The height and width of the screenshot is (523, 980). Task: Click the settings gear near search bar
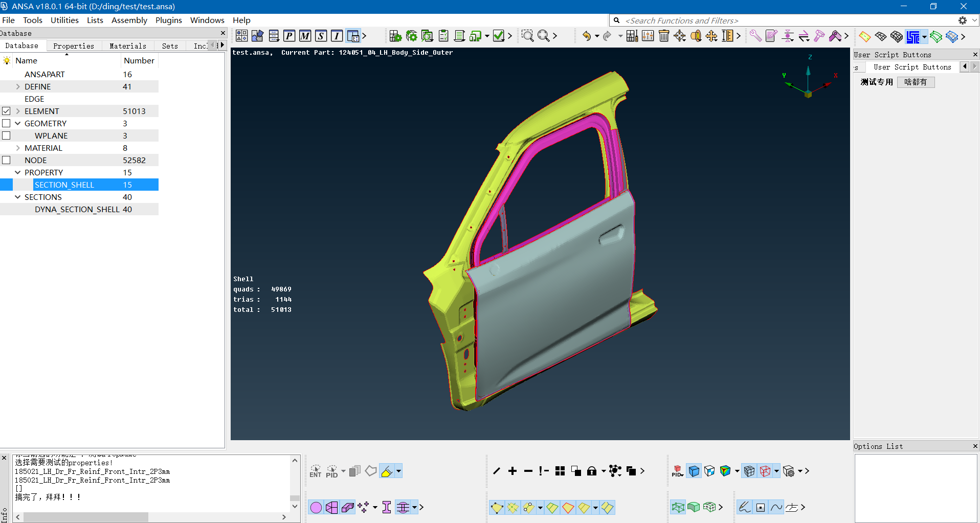(x=963, y=20)
